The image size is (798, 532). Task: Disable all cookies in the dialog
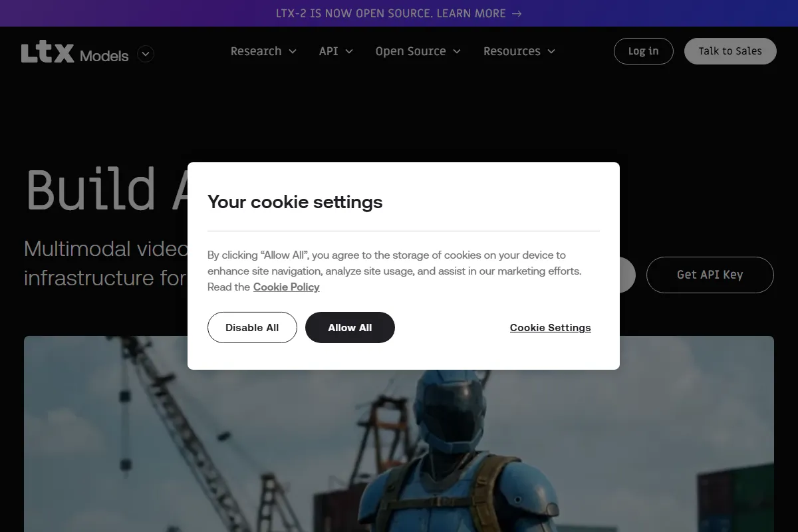(x=252, y=327)
